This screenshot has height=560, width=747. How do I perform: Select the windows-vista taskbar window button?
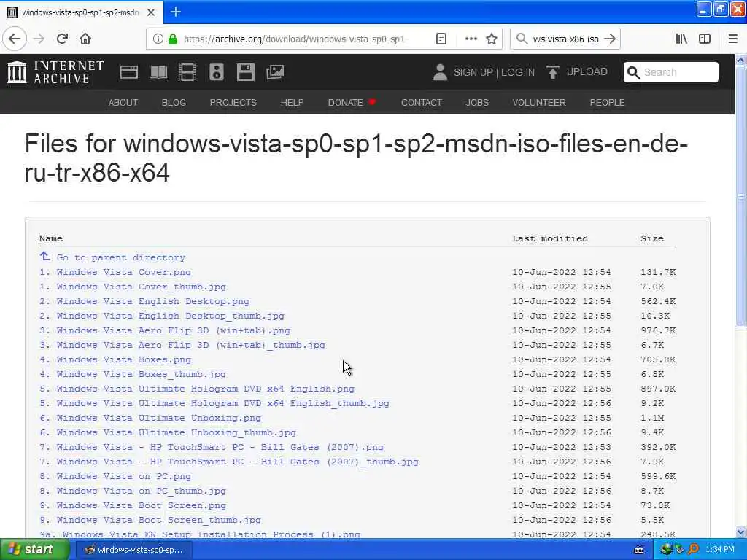coord(134,550)
